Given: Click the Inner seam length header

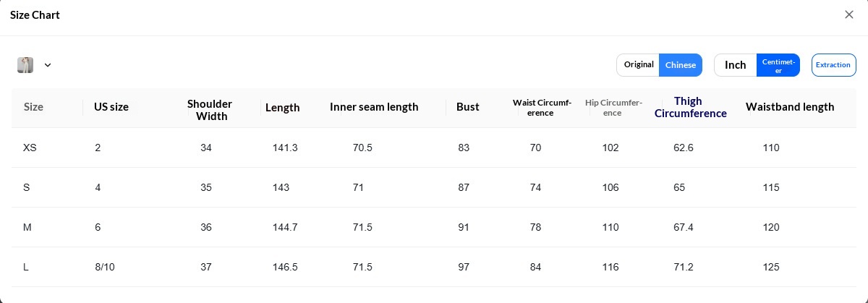Looking at the screenshot, I should pyautogui.click(x=374, y=107).
